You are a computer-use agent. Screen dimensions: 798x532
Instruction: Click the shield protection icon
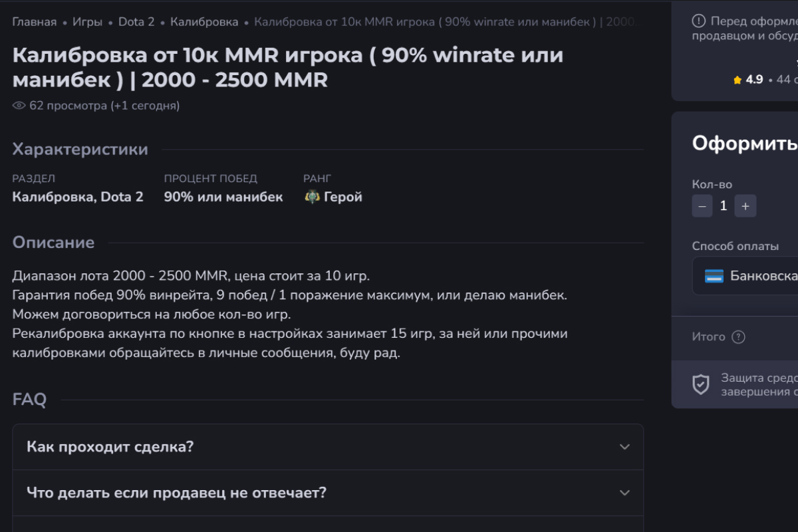point(701,384)
